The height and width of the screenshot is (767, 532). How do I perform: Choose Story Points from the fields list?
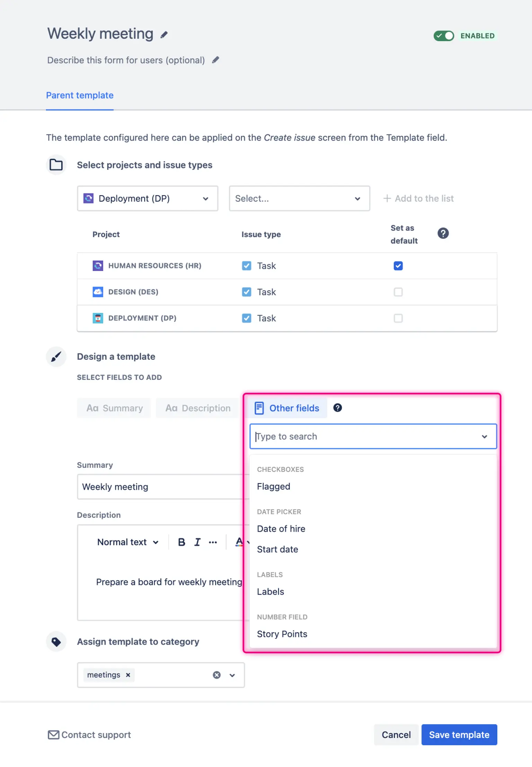[282, 634]
